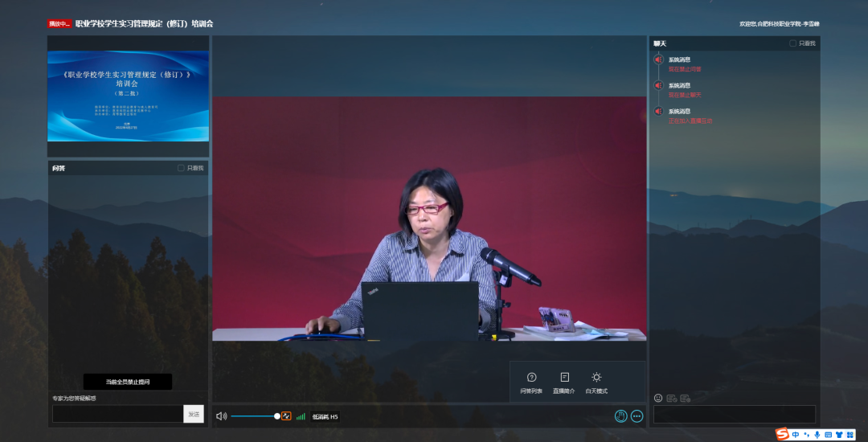868x442 pixels.
Task: Check 只看我 in the 问答 panel
Action: click(182, 168)
